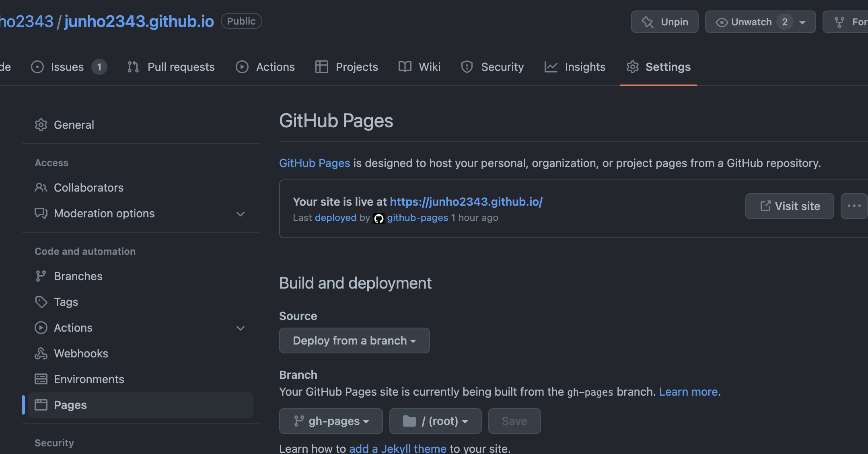Expand Moderation options chevron
This screenshot has height=454, width=868.
tap(241, 214)
